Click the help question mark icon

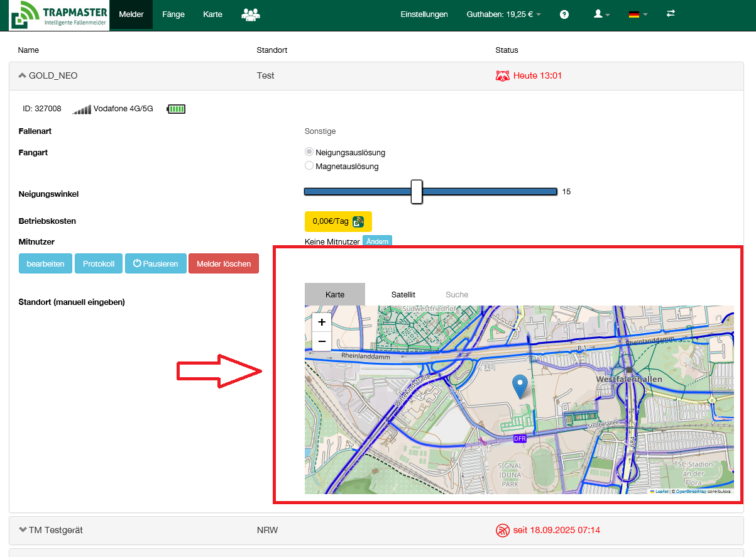click(564, 14)
